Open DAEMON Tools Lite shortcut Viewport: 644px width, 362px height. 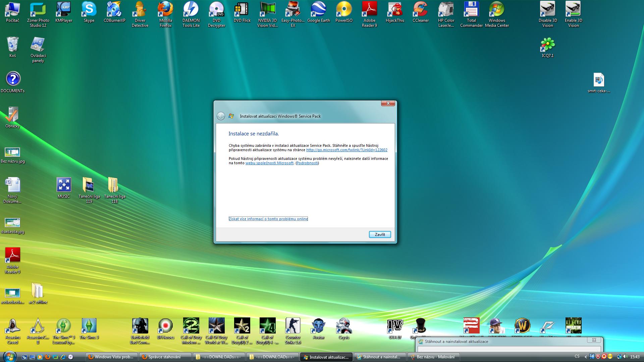pyautogui.click(x=191, y=10)
